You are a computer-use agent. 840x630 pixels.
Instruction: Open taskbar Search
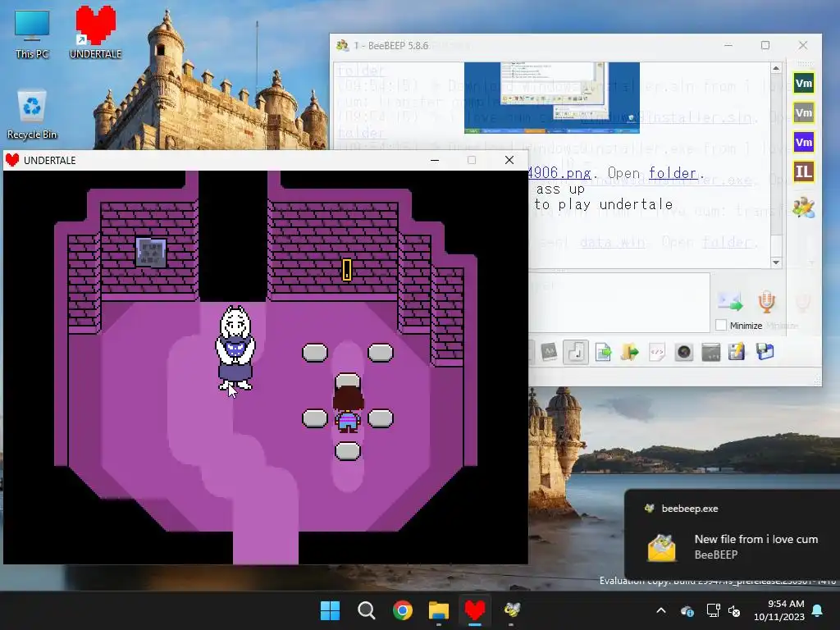(x=367, y=610)
